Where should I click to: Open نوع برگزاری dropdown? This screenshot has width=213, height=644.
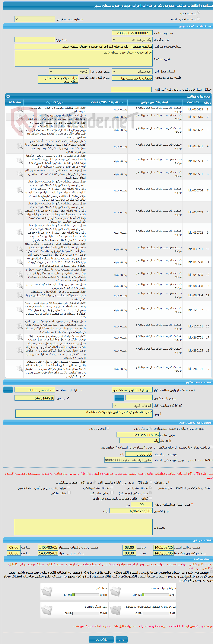coord(132,39)
